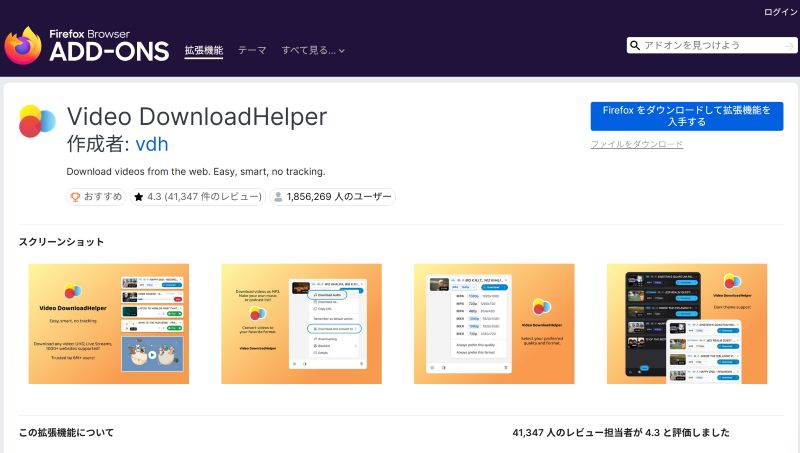Open fourth screenshot showing dark theme support

(x=687, y=324)
